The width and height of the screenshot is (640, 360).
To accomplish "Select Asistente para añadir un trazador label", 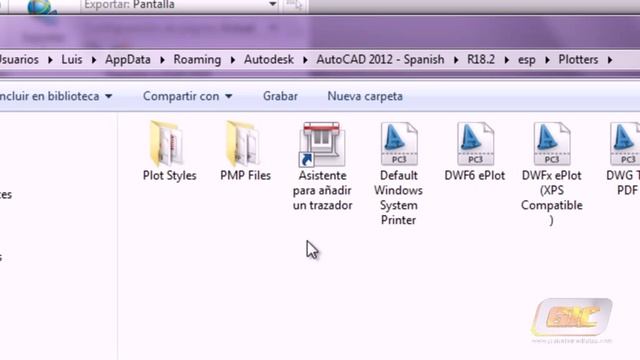I will point(322,191).
